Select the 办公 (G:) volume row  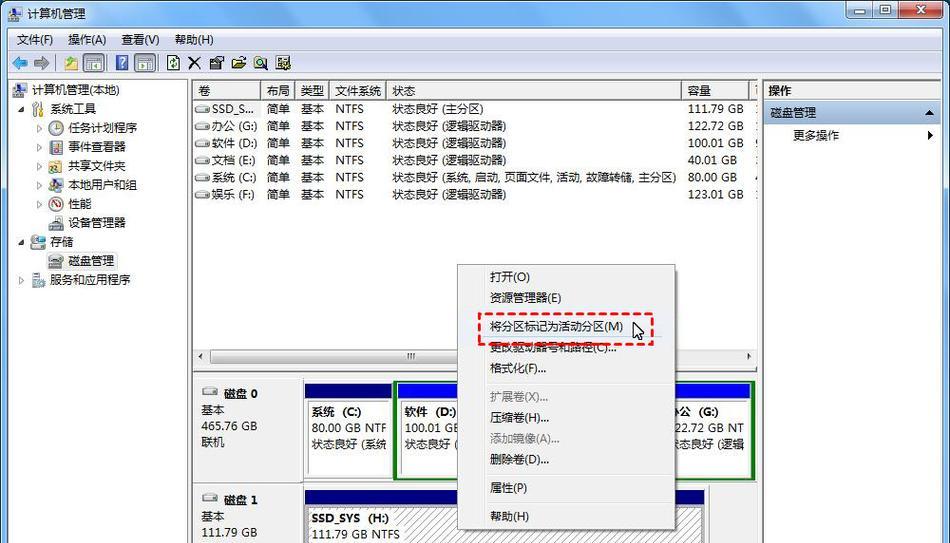click(x=474, y=126)
